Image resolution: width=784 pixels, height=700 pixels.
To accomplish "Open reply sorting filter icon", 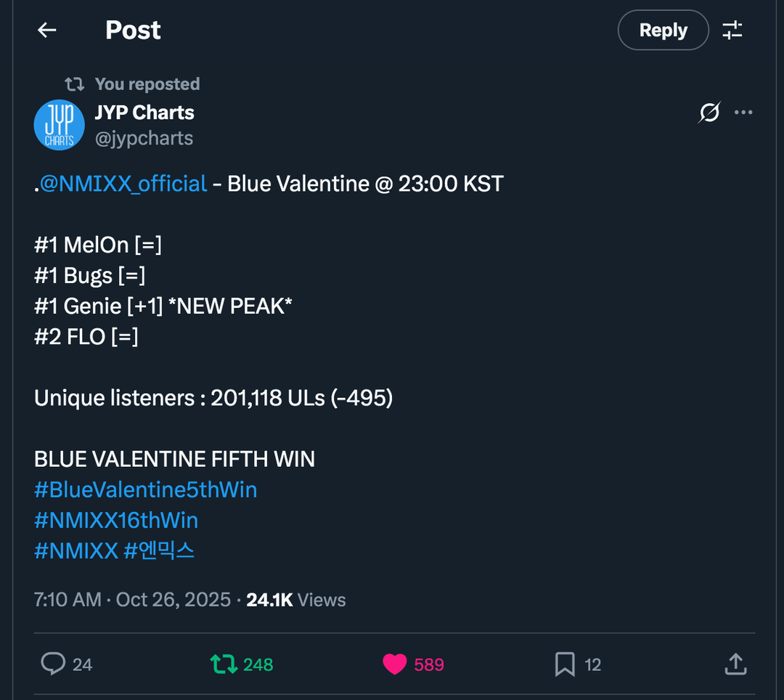I will click(x=732, y=30).
